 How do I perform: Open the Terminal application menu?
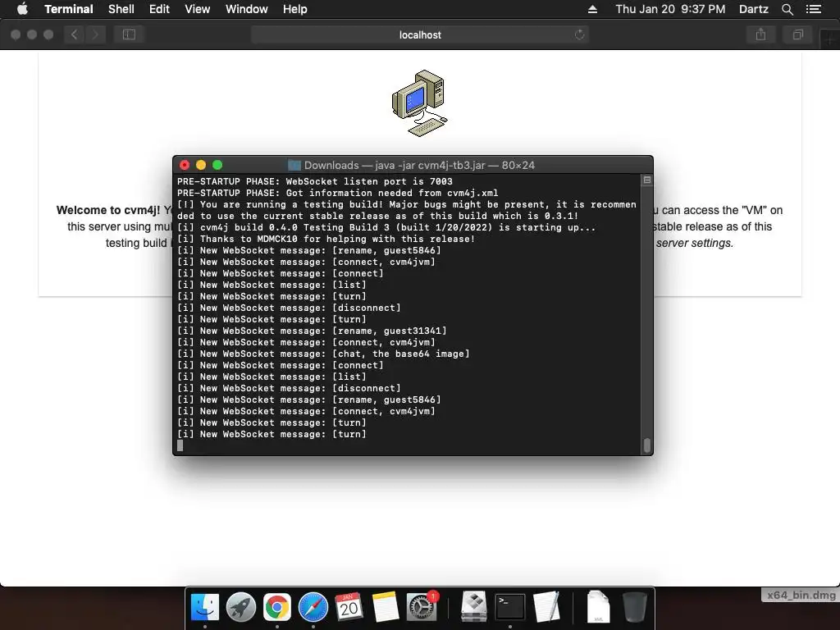69,9
